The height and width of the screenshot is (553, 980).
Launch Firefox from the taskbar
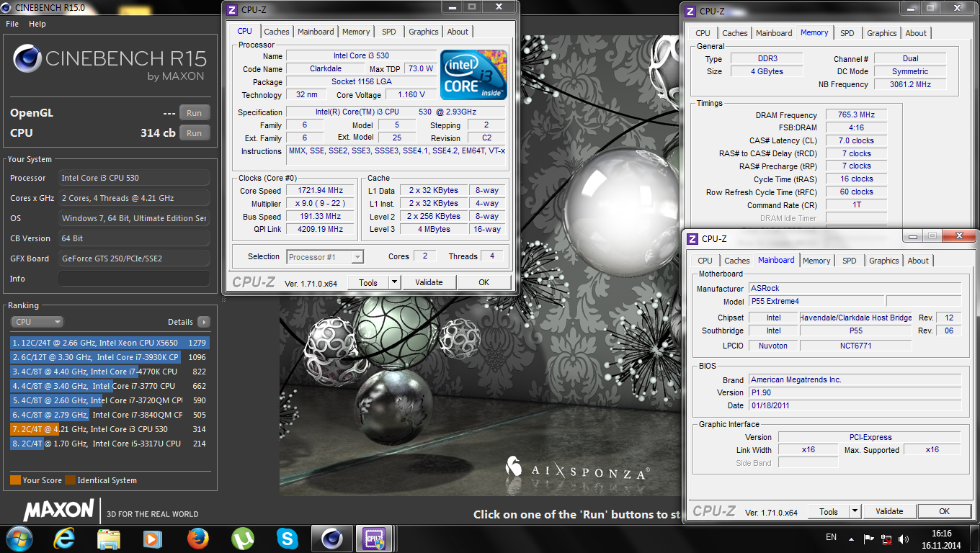[197, 539]
